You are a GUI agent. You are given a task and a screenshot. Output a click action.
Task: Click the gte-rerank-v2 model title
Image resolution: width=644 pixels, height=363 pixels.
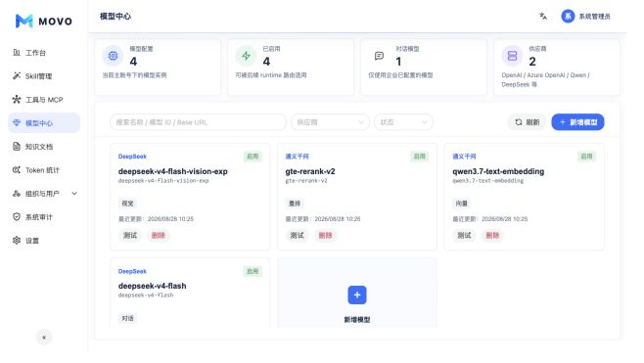tap(310, 171)
